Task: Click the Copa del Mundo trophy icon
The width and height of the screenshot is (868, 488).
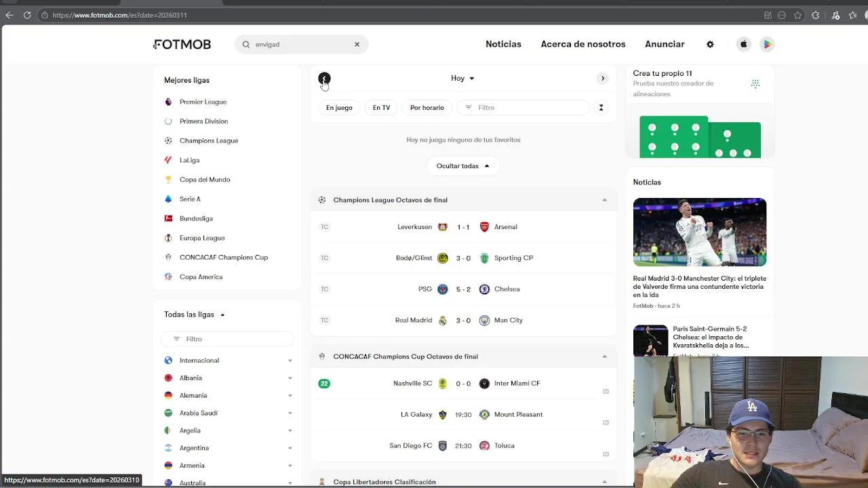Action: point(168,180)
